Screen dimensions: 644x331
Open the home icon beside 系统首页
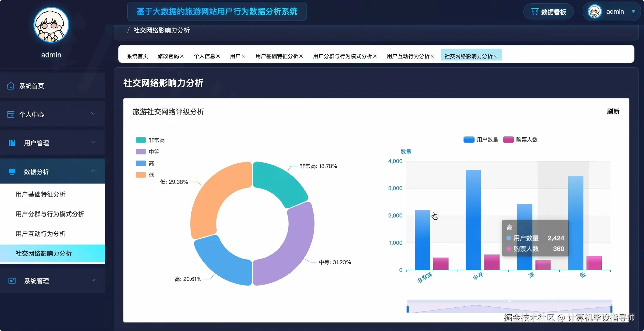[11, 86]
